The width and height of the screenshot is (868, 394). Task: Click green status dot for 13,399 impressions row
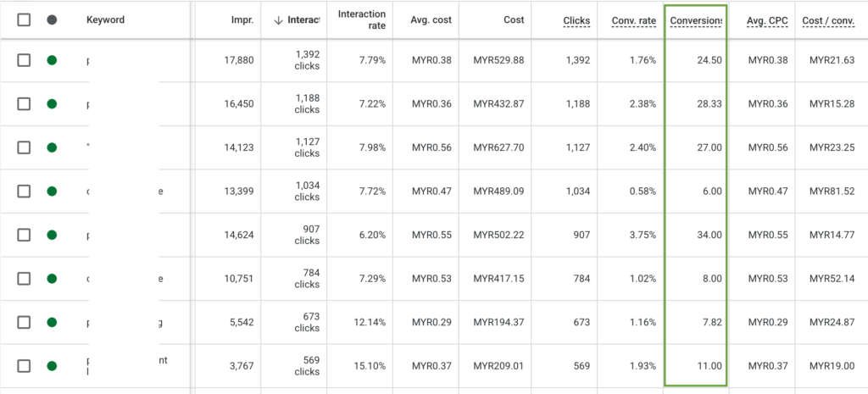pos(52,191)
